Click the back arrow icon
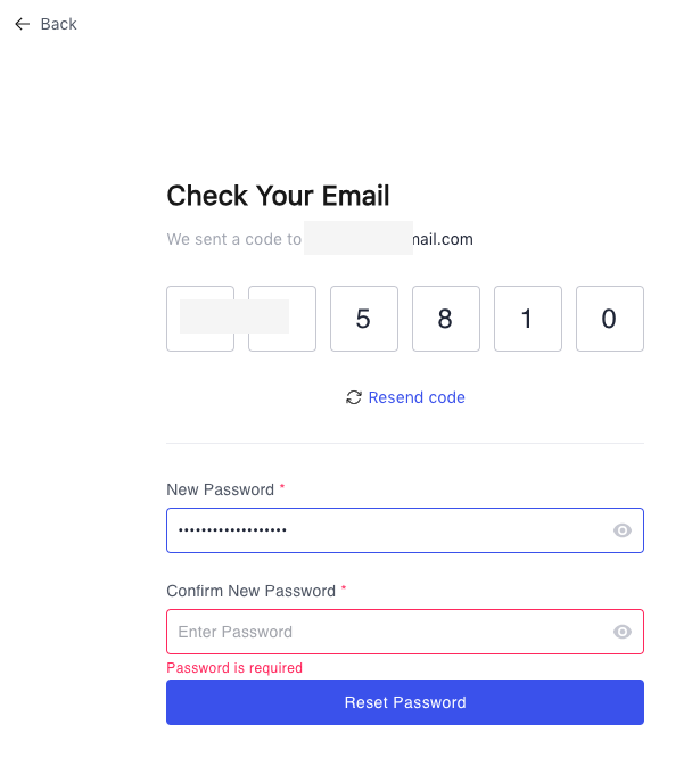 pos(22,24)
